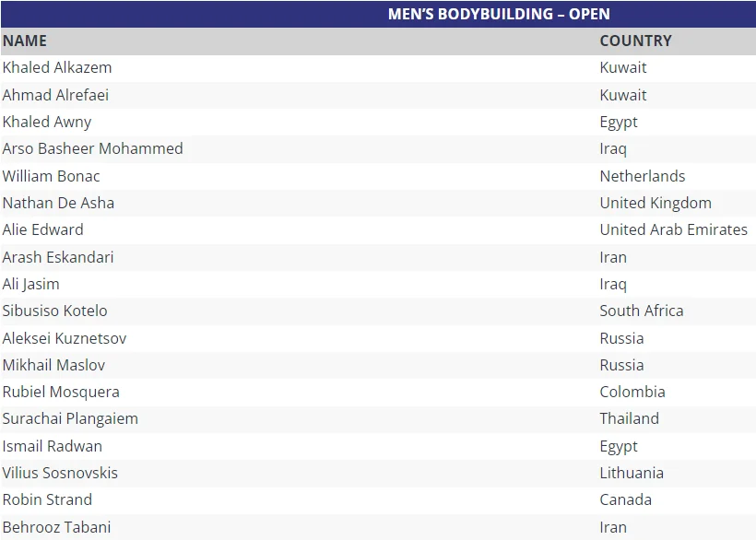Click the Lithuania country cell

[632, 473]
